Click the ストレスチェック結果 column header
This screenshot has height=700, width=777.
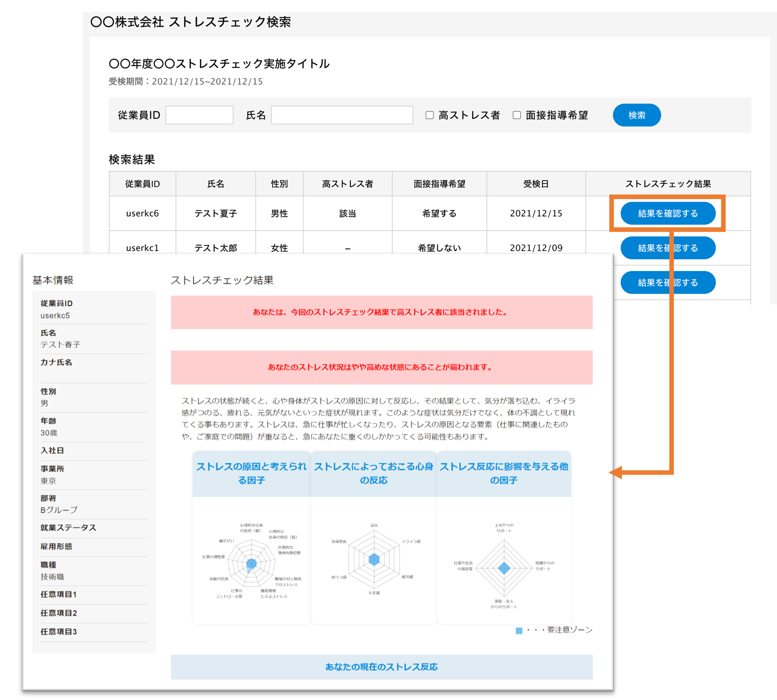click(x=668, y=183)
